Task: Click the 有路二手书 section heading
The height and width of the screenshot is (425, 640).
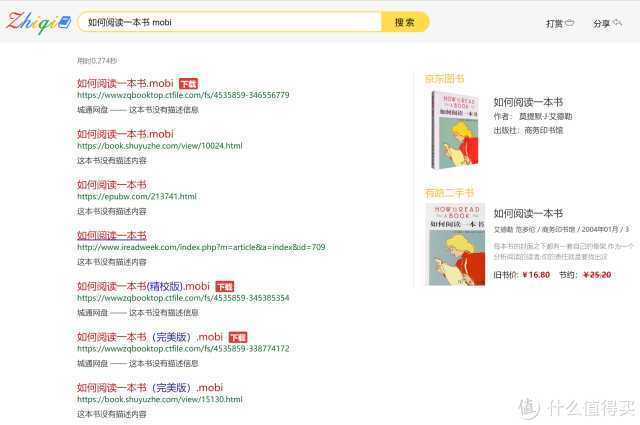Action: pos(449,193)
